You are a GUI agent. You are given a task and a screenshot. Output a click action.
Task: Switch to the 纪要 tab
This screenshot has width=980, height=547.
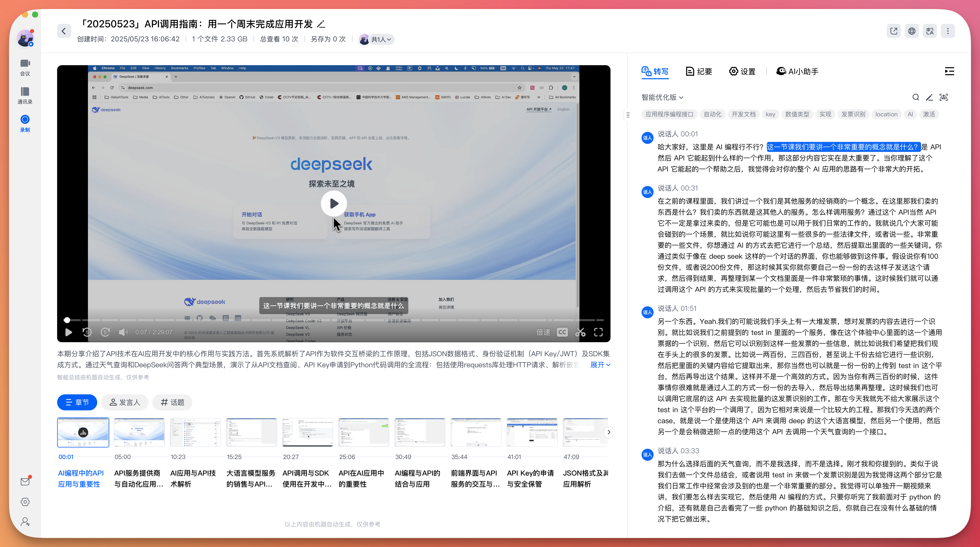[699, 71]
